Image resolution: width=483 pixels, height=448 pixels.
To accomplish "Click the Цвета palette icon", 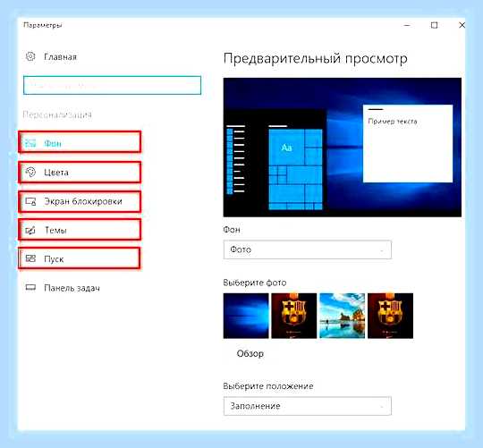I will pyautogui.click(x=30, y=172).
